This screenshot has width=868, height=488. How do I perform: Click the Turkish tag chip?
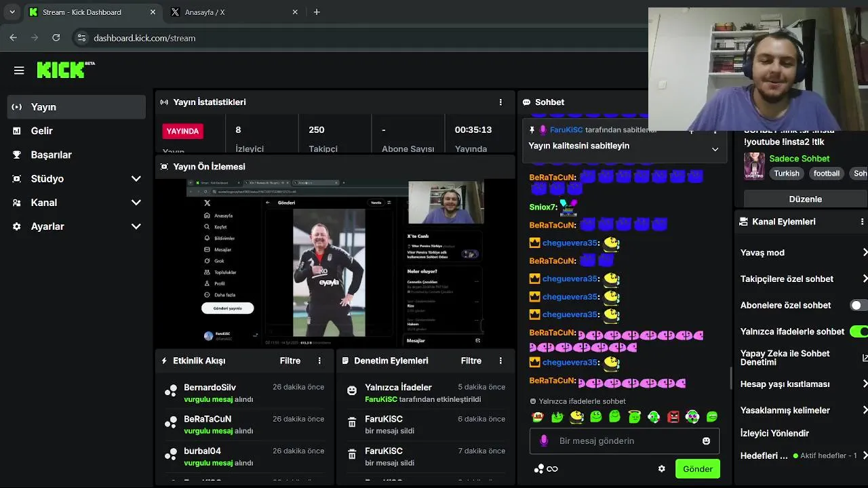[787, 174]
